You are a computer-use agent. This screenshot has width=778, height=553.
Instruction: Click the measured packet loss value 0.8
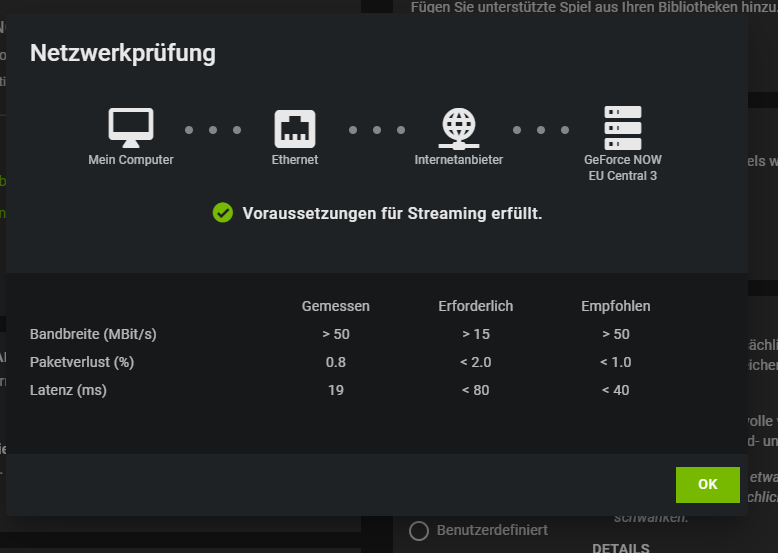(335, 362)
